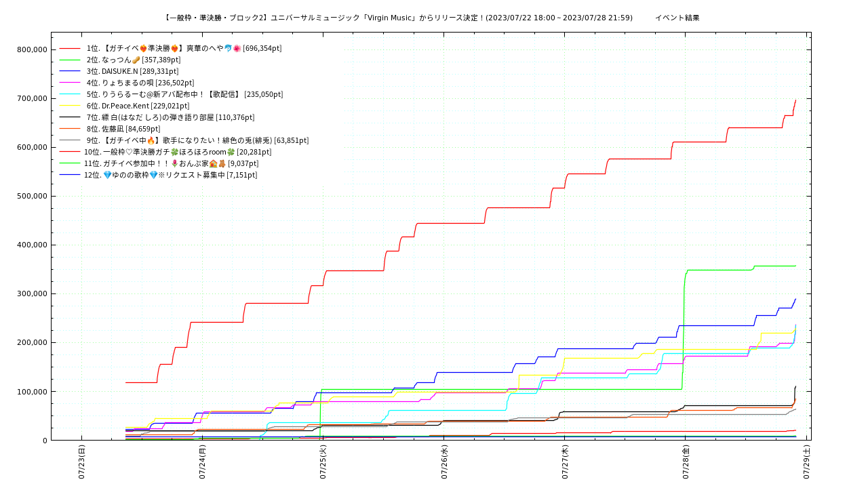This screenshot has width=868, height=488.
Task: Click the イベント結果 text in the title
Action: click(x=677, y=18)
